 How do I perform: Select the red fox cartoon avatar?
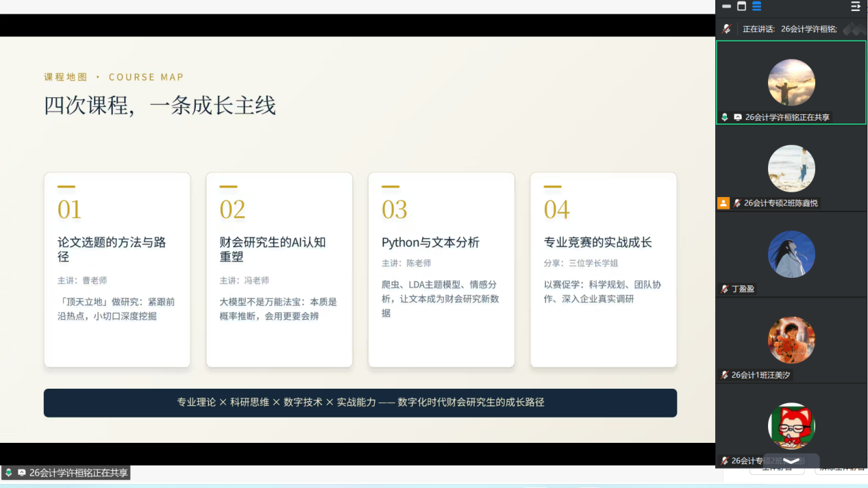click(x=791, y=426)
